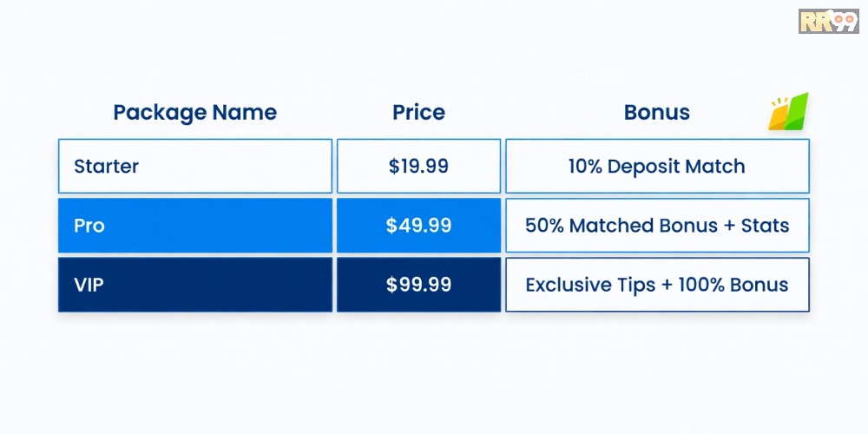Click the 100% text in the VIP bonus
This screenshot has width=868, height=434.
[702, 285]
